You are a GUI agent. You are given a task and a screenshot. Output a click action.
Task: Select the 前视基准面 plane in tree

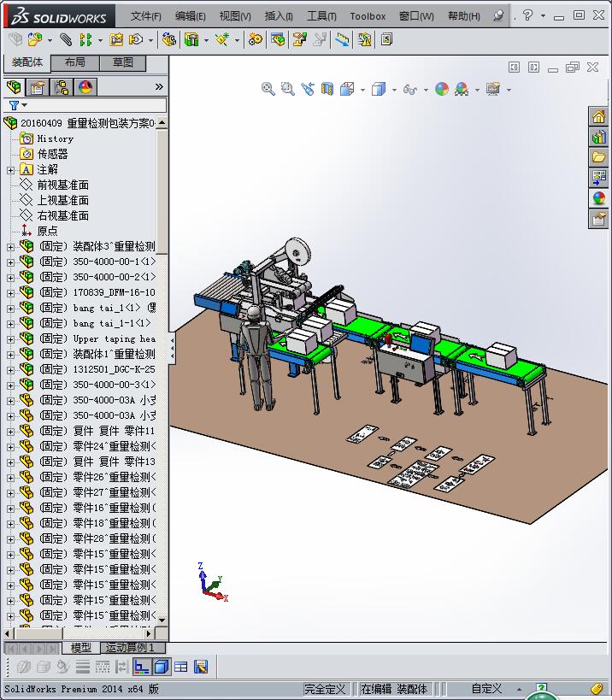pos(63,185)
